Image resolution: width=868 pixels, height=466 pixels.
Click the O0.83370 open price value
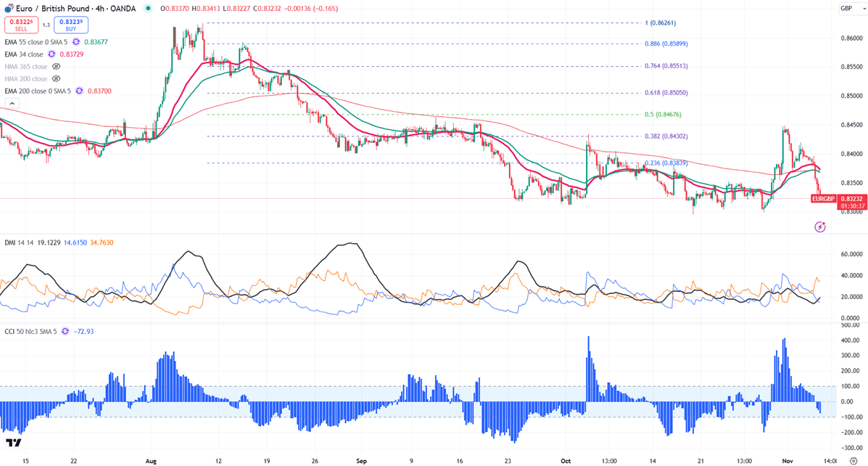pos(174,8)
